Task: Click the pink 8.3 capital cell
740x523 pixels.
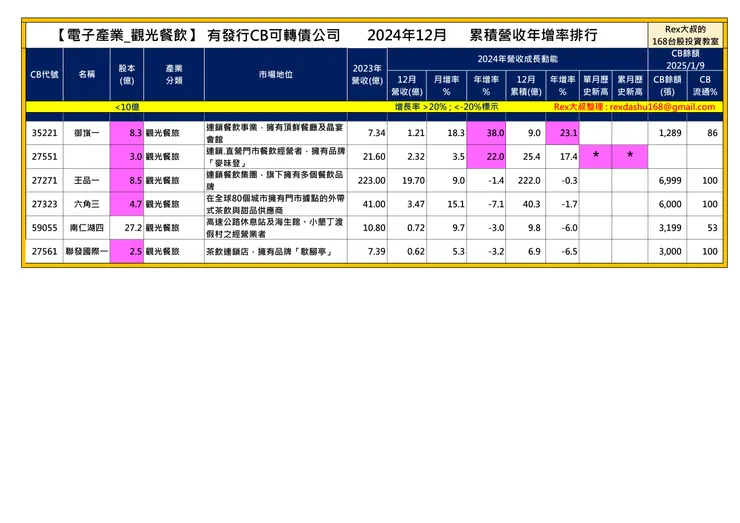Action: [126, 133]
